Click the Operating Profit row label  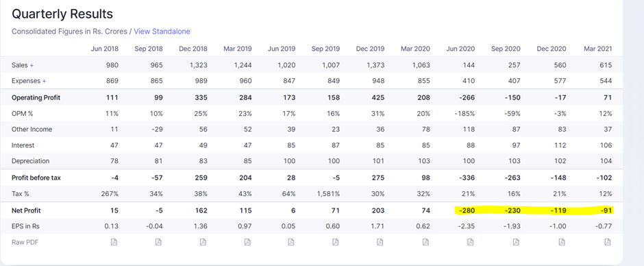[x=36, y=97]
